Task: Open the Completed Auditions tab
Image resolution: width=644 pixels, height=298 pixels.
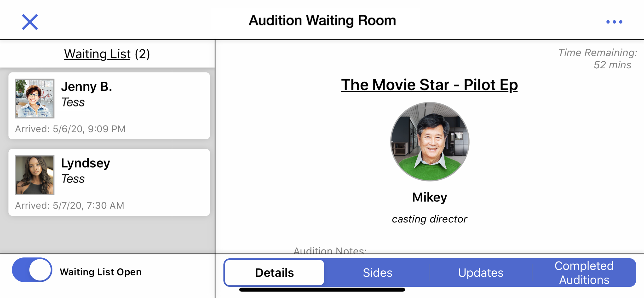Action: tap(584, 273)
